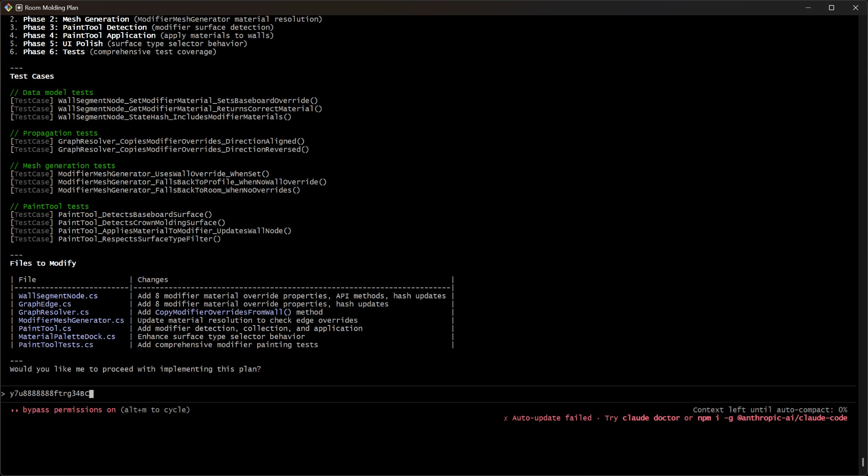Click the PaintToolTests.cs file name

coord(56,345)
